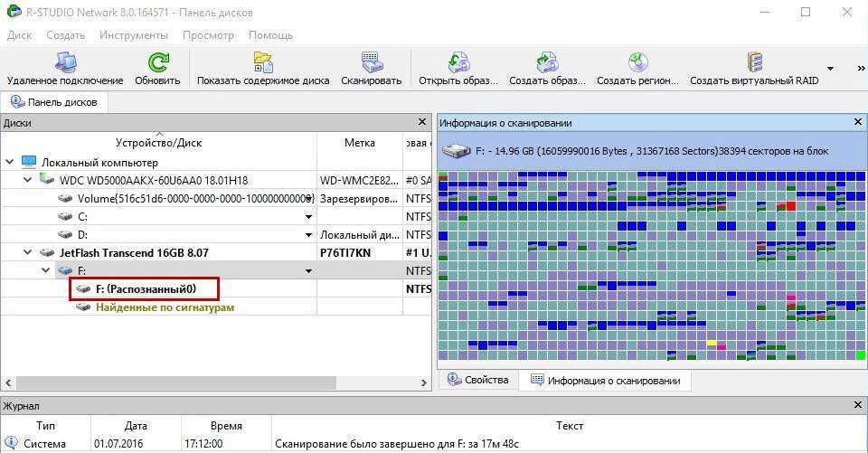Click the Создать образ toolbar icon
868x453 pixels.
547,63
